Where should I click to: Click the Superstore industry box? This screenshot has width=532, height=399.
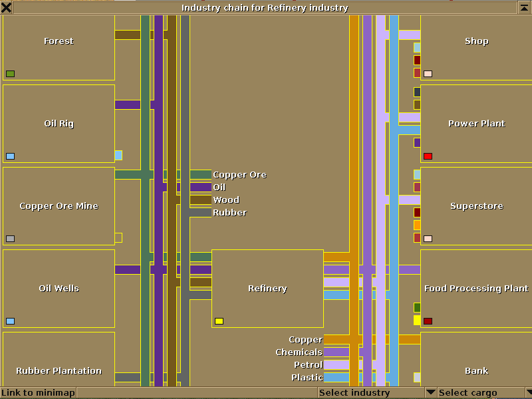[x=476, y=206]
